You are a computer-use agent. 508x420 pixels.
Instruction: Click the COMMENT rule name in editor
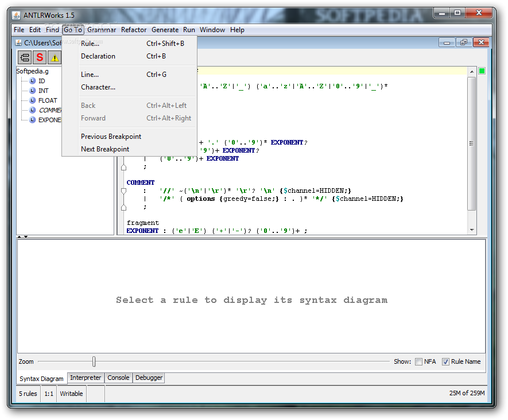140,182
